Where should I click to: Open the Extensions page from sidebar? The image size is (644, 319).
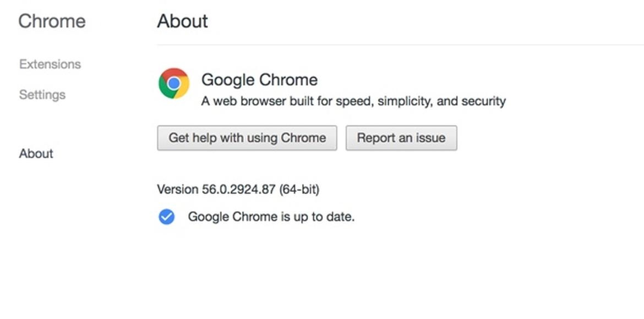click(x=50, y=64)
